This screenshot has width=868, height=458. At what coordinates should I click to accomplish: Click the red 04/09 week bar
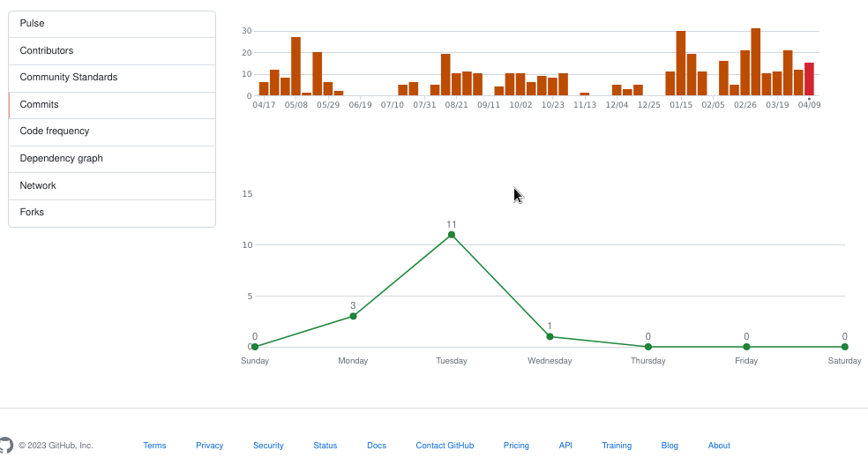pos(809,79)
